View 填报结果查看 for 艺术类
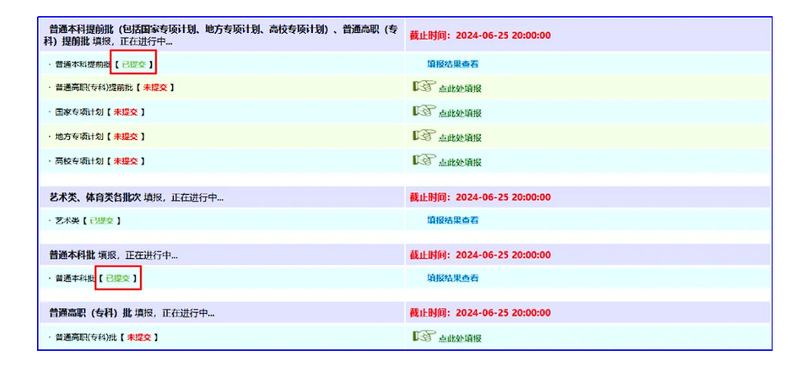The width and height of the screenshot is (799, 367). click(452, 220)
